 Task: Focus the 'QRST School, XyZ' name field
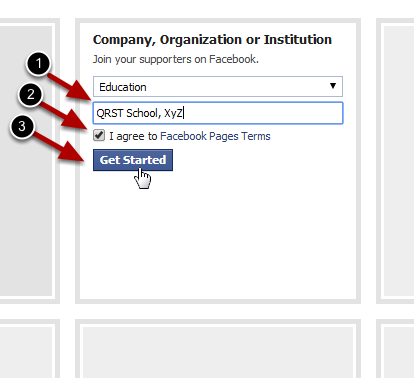218,113
